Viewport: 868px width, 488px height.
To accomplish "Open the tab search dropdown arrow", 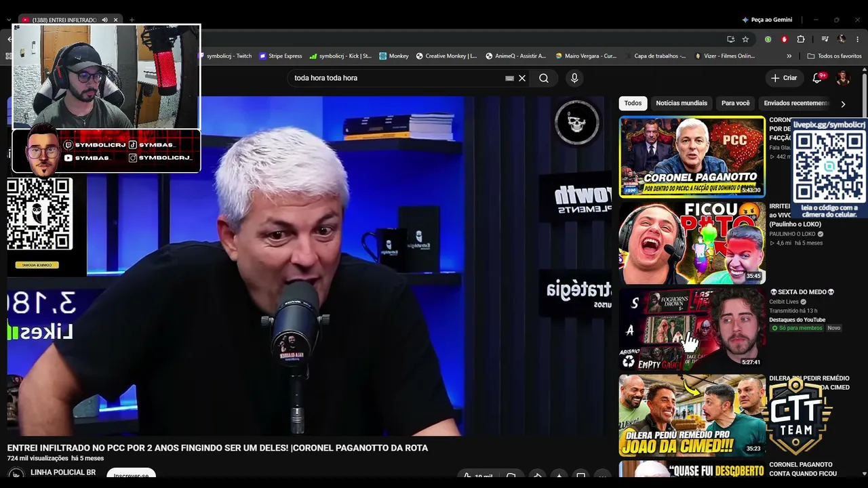I will click(9, 20).
